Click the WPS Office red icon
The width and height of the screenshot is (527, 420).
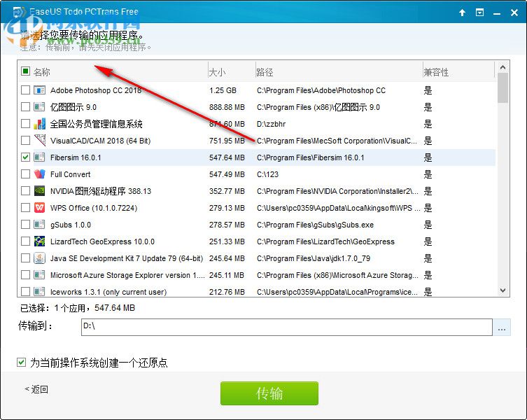[x=39, y=207]
